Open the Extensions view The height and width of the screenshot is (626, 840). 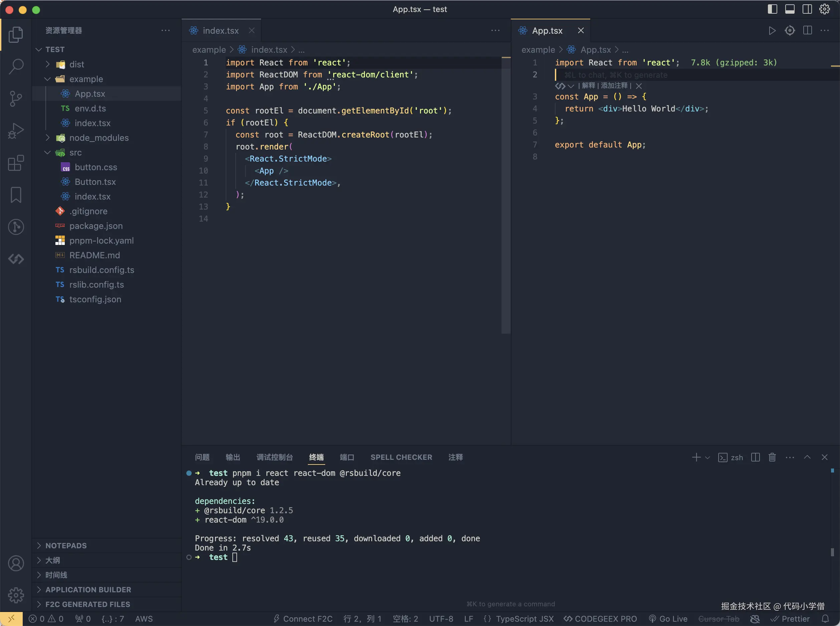(x=16, y=163)
